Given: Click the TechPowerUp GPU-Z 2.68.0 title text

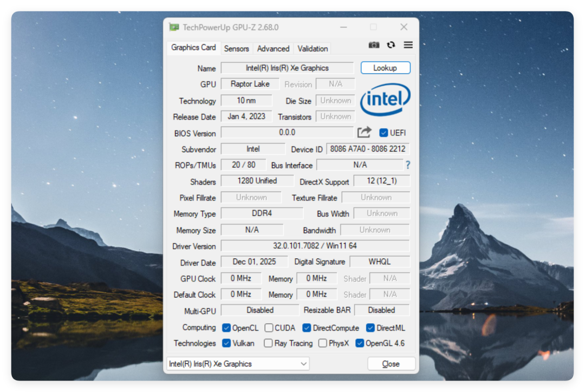Looking at the screenshot, I should (231, 28).
